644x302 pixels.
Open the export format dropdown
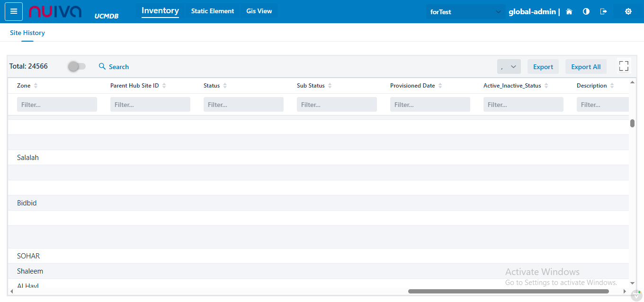[x=509, y=67]
